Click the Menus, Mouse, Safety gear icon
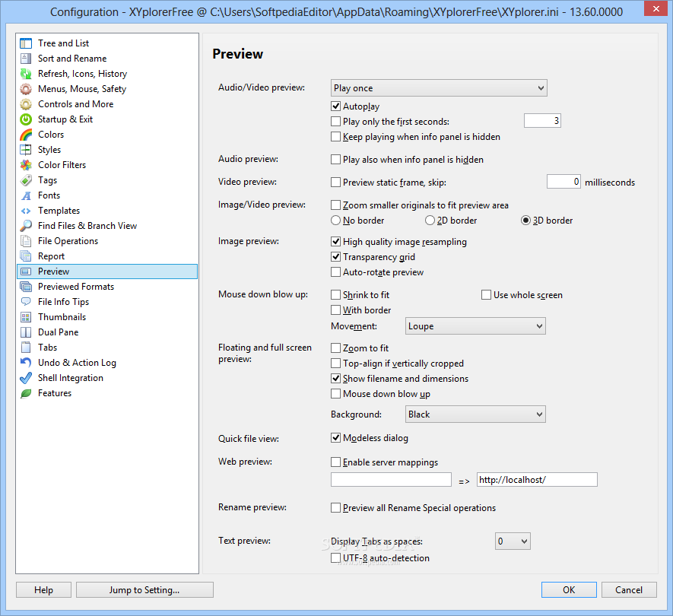Screen dimensions: 673x616 (26, 89)
